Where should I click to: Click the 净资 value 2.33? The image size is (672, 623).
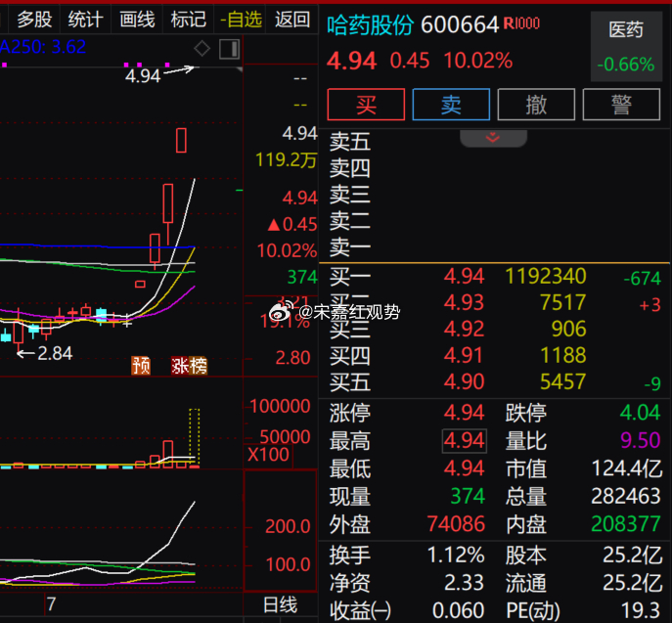coord(465,583)
